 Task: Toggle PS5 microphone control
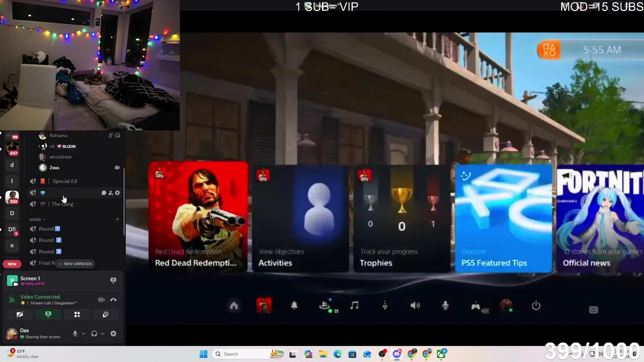[445, 306]
